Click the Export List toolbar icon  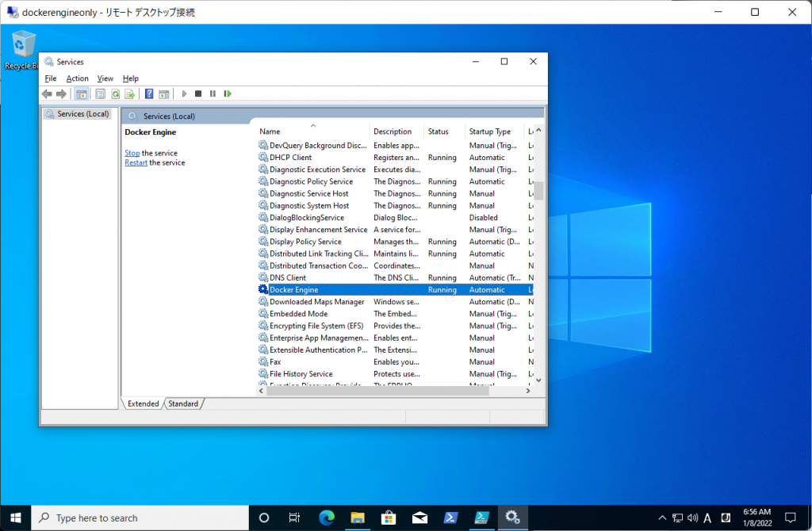point(129,94)
